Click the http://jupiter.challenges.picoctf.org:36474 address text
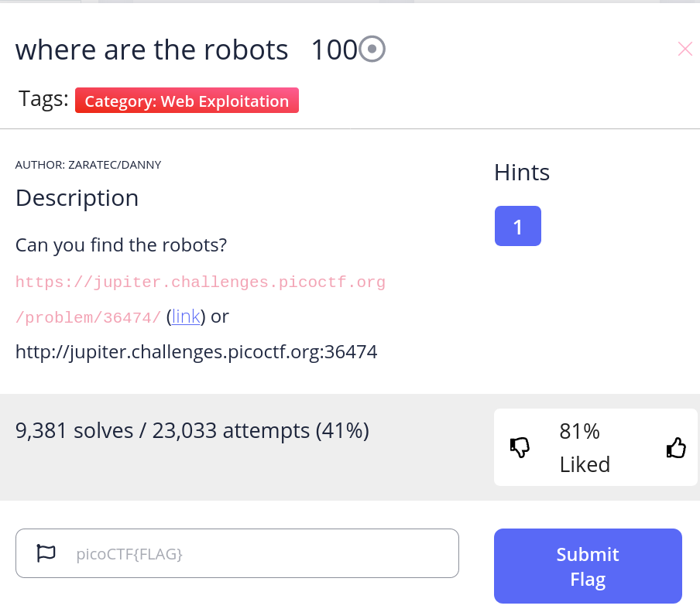 (196, 352)
